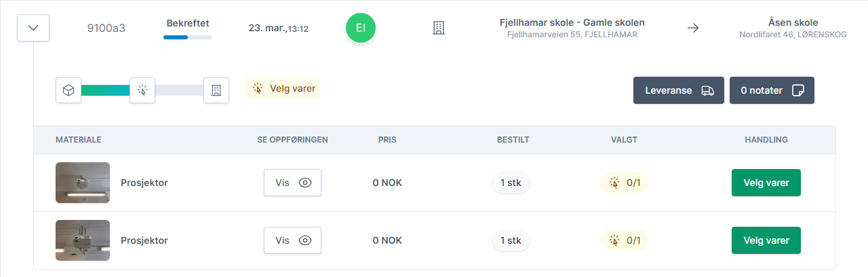This screenshot has height=277, width=868.
Task: Show listing for second Prosjektor via Vis
Action: click(x=292, y=240)
